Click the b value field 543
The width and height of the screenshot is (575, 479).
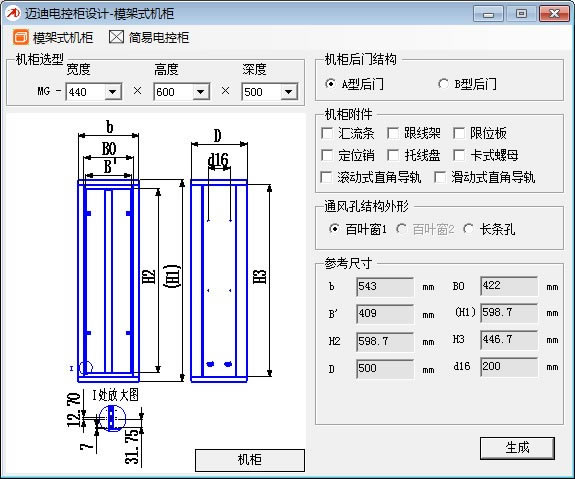(385, 287)
